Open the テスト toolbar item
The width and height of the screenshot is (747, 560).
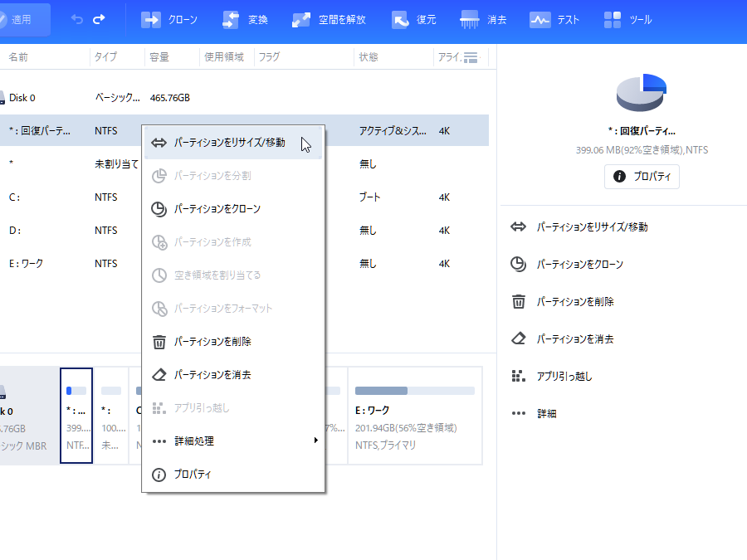coord(555,19)
